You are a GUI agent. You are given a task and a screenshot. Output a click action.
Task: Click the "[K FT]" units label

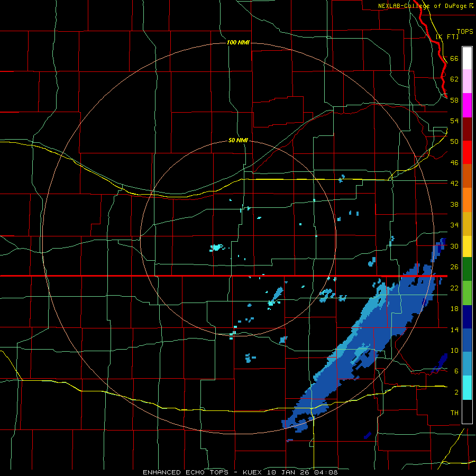pos(447,36)
